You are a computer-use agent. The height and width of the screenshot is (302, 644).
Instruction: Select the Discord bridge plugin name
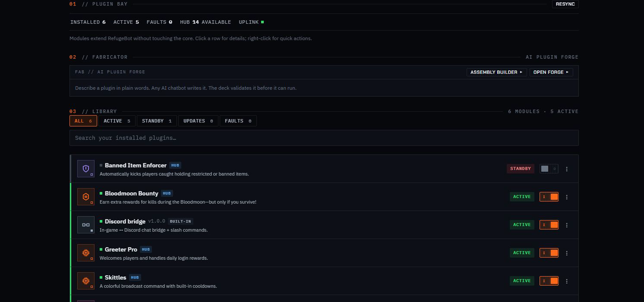(x=125, y=221)
